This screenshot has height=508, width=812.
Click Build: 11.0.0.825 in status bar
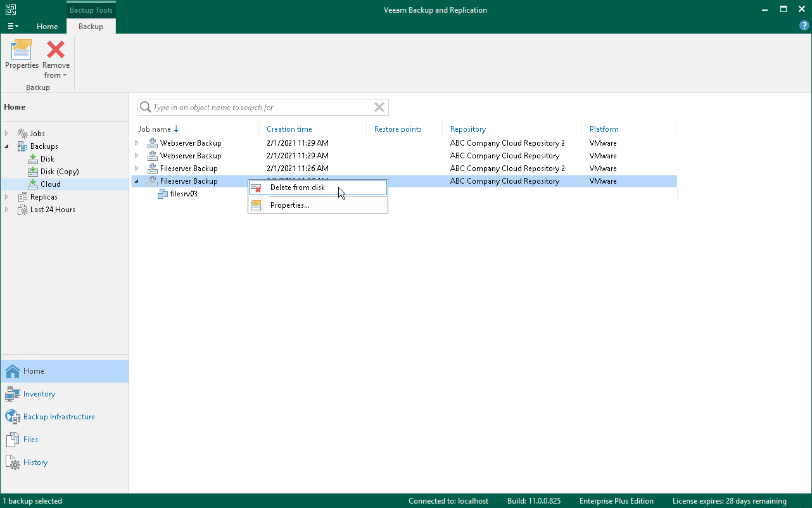[534, 501]
